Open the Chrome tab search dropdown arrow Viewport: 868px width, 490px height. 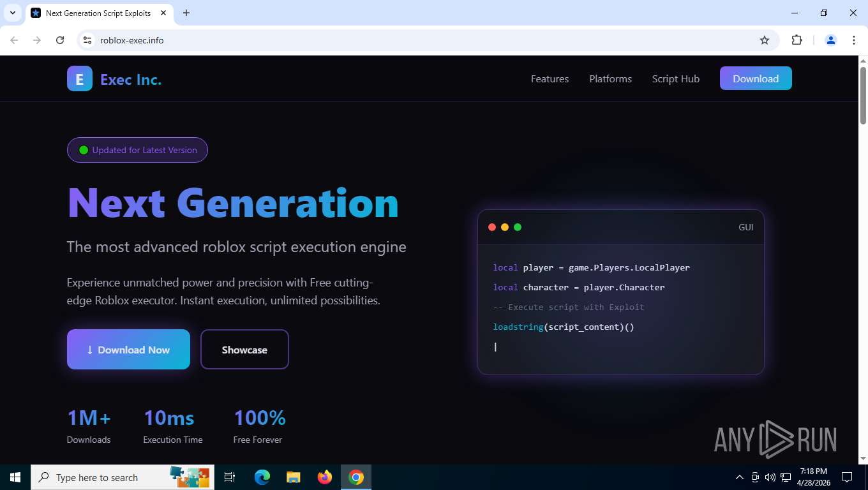[x=12, y=13]
